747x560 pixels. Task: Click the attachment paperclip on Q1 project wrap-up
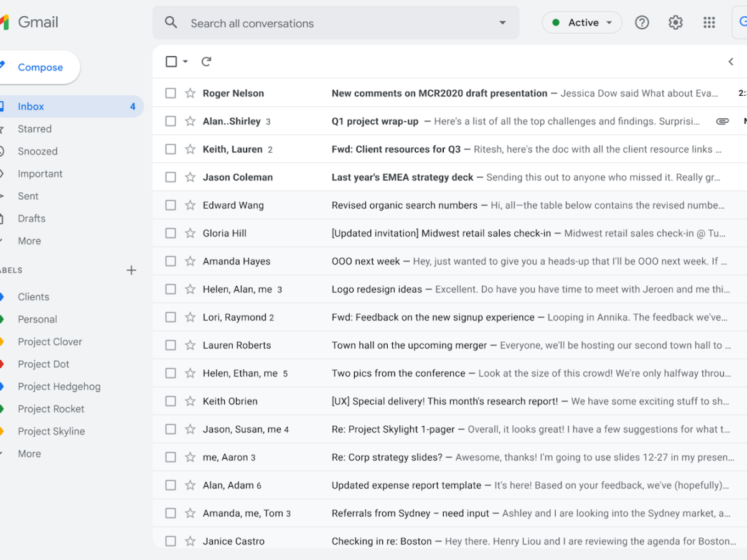722,121
